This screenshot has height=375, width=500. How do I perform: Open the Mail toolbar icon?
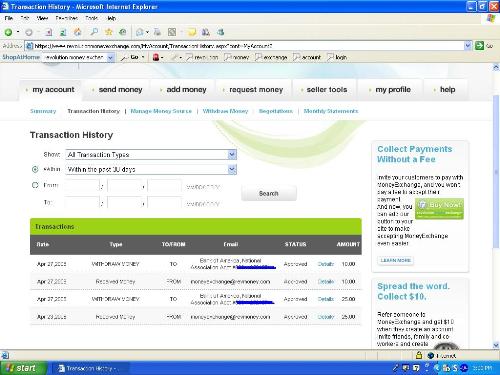coord(140,32)
